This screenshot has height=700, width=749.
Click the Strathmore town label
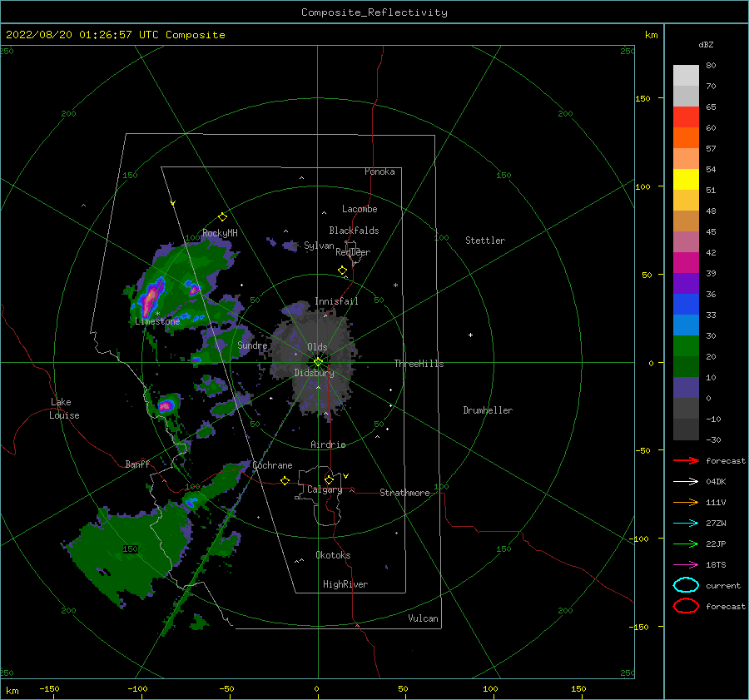(x=404, y=493)
